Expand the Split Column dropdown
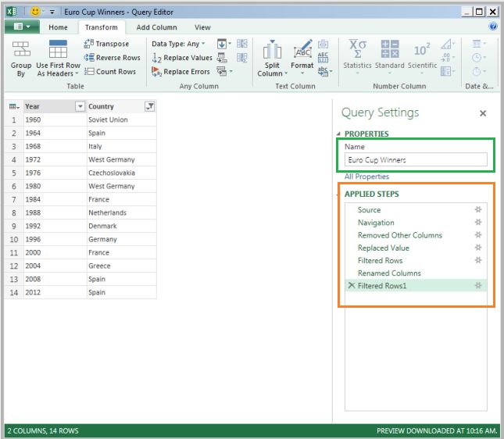The image size is (504, 439). (x=271, y=70)
